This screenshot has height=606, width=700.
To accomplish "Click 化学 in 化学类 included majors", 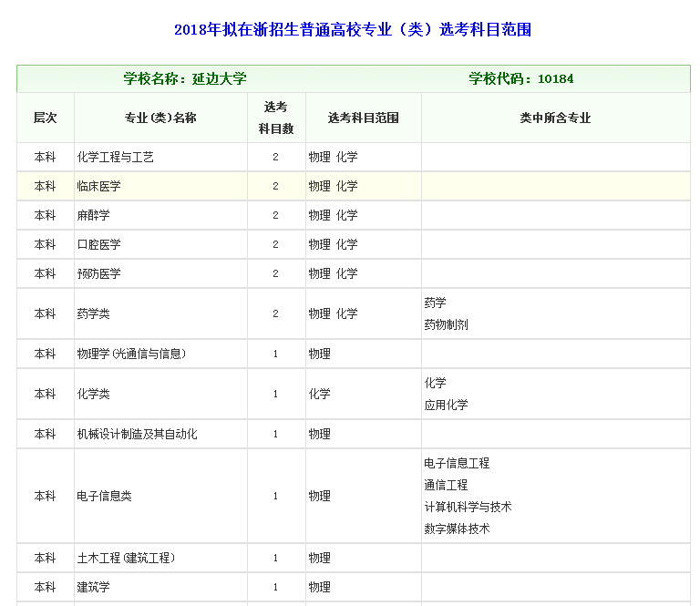I will 436,383.
